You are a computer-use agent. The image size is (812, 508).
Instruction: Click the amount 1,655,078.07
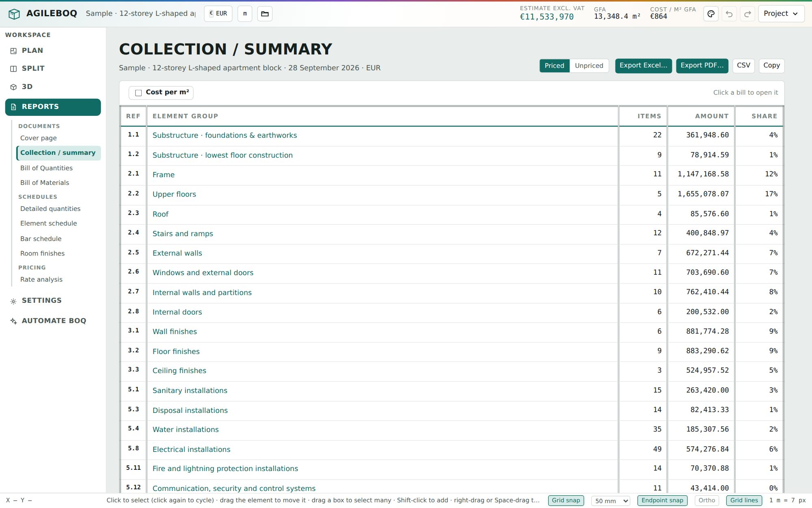[703, 194]
